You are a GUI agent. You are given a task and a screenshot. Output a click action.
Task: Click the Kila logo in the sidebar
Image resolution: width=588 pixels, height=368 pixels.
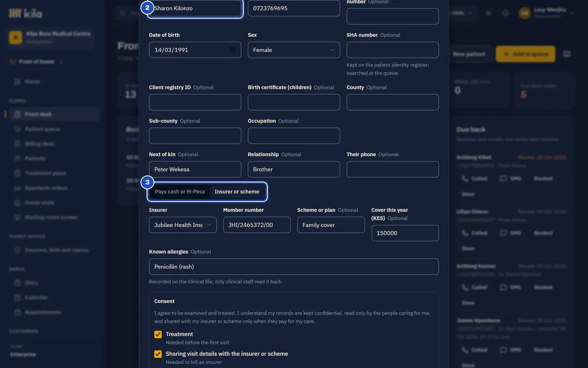point(25,13)
